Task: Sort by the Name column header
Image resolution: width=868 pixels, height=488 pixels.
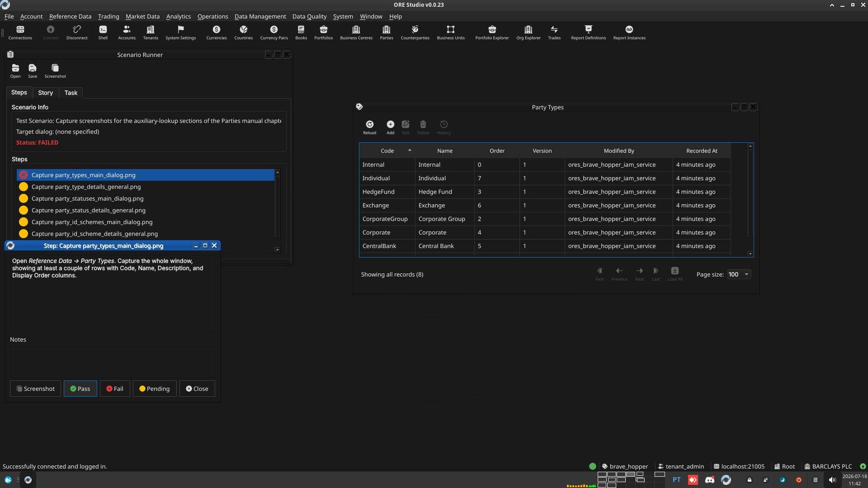Action: click(x=445, y=151)
